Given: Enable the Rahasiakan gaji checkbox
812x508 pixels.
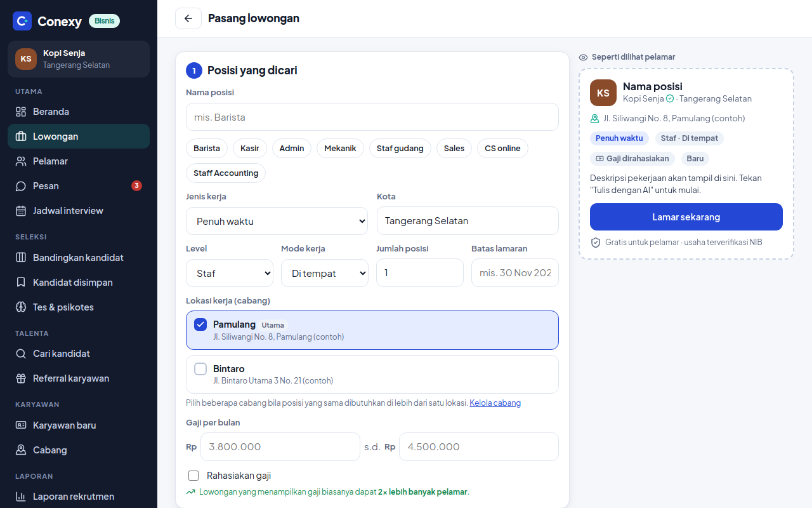Looking at the screenshot, I should tap(193, 476).
